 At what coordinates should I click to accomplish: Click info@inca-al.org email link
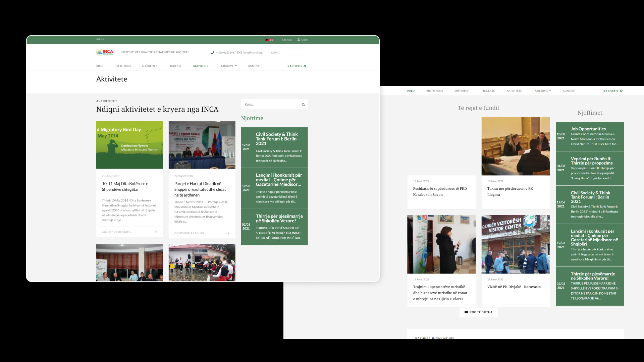pyautogui.click(x=253, y=53)
